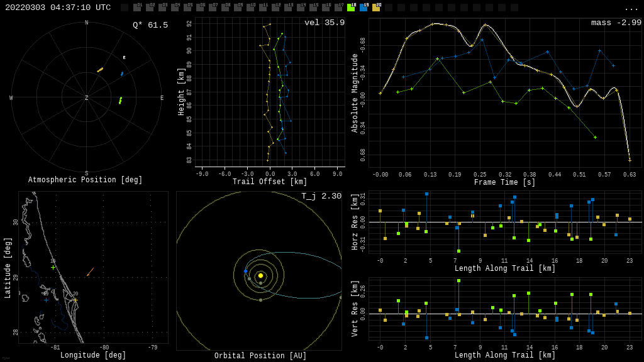644x362 pixels.
Task: Click the Q* 61.5 value label
Action: [150, 25]
